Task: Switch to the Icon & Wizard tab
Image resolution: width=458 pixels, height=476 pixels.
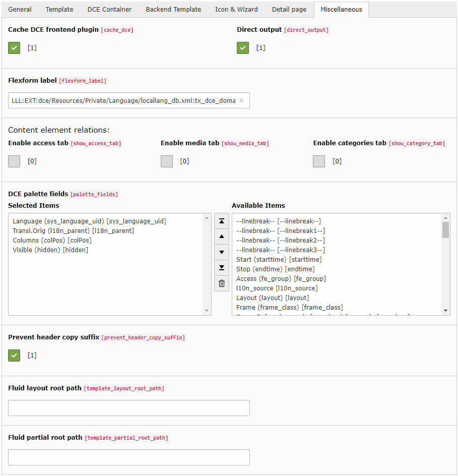Action: (x=236, y=9)
